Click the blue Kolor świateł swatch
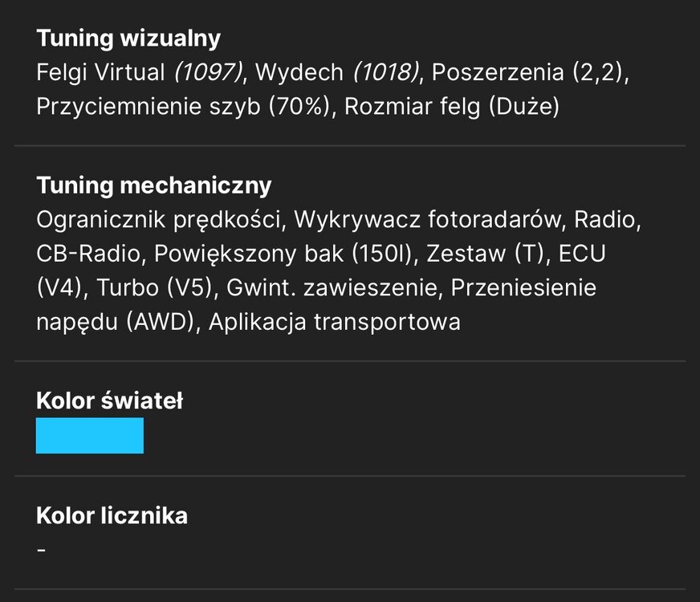Viewport: 700px width, 602px height. tap(90, 436)
